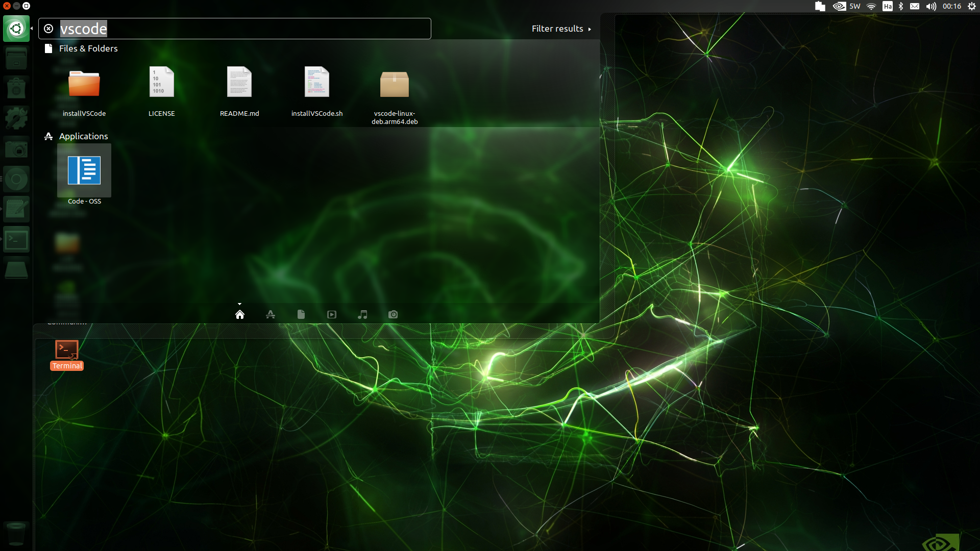This screenshot has width=980, height=551.
Task: Switch to the Files lens
Action: [301, 314]
